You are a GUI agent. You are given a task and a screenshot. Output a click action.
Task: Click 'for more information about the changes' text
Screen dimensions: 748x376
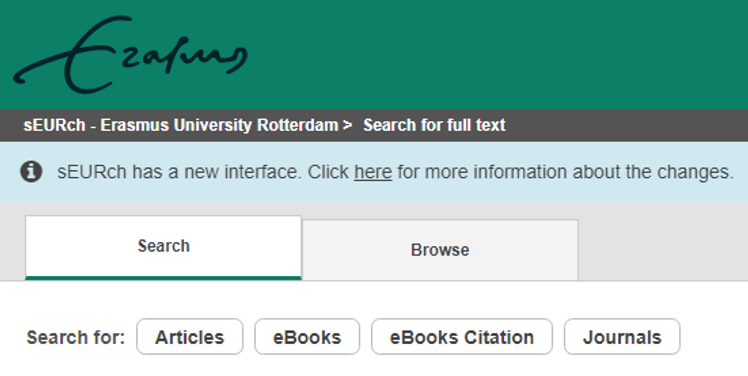[565, 172]
